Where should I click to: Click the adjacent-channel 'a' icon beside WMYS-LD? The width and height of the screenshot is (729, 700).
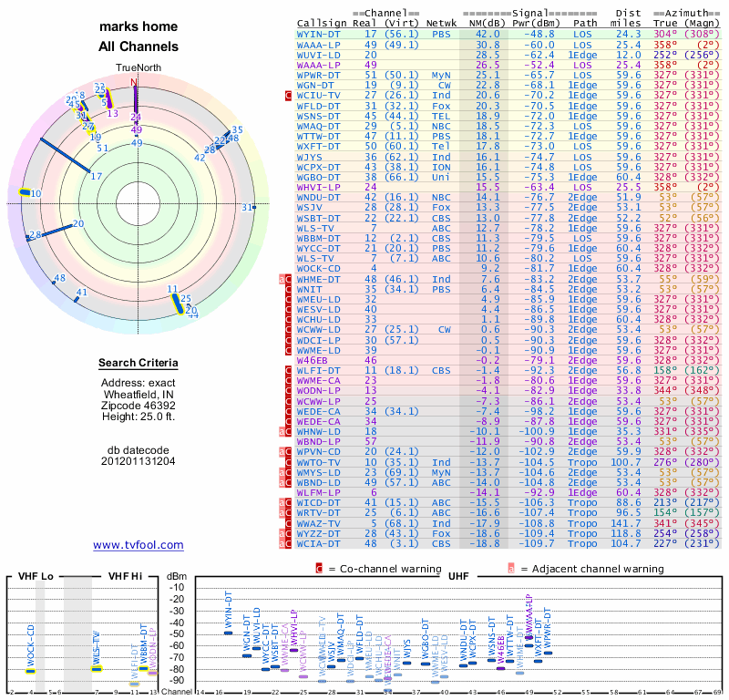click(282, 472)
